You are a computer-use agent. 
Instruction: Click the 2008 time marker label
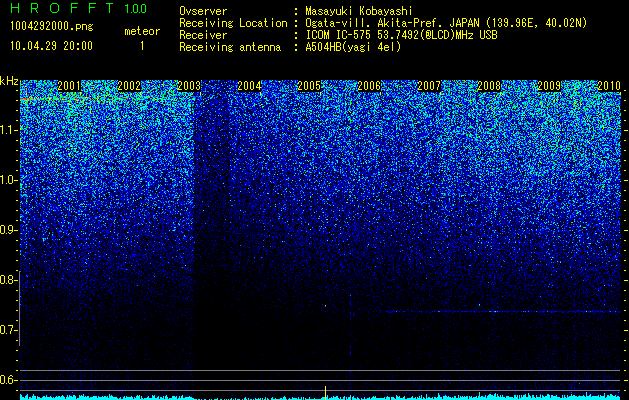[489, 86]
